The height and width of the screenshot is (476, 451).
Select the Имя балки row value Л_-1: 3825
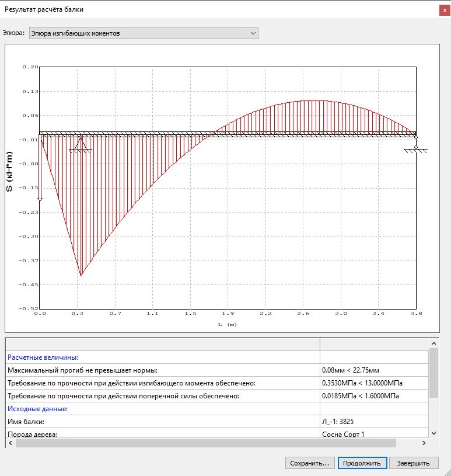(338, 421)
